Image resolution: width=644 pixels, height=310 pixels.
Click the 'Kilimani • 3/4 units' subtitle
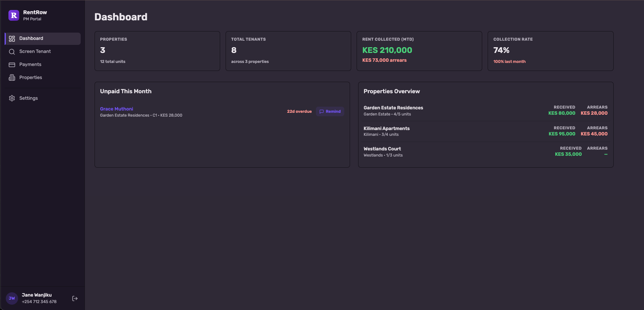[381, 135]
